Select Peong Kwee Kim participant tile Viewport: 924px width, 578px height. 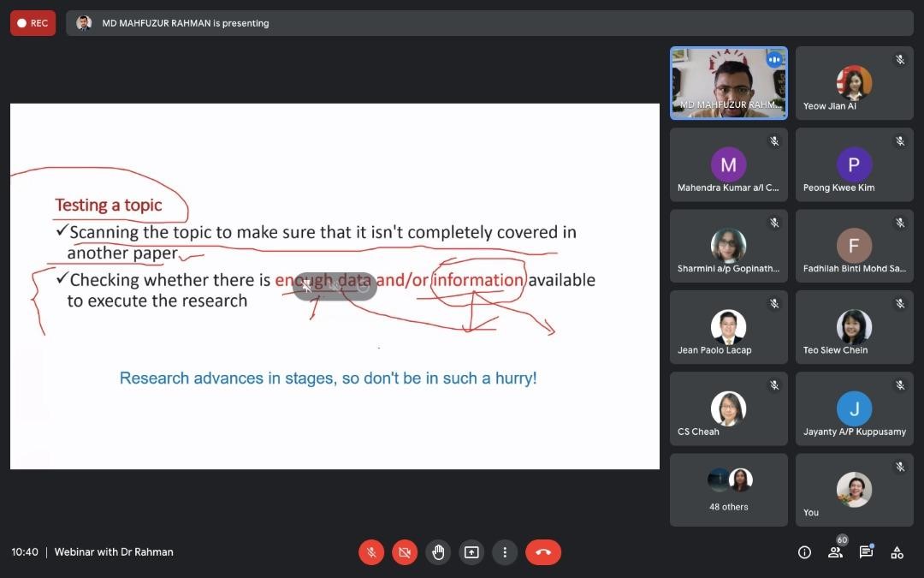point(854,164)
